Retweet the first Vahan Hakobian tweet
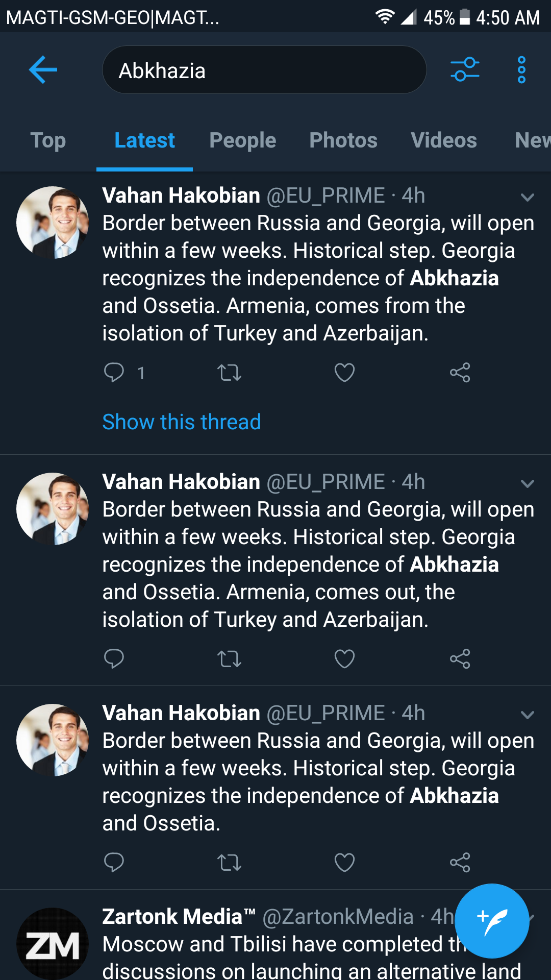The width and height of the screenshot is (551, 980). (x=229, y=373)
